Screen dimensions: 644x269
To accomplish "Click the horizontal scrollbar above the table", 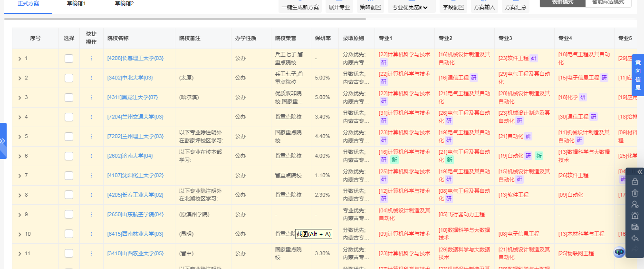I will click(x=185, y=19).
